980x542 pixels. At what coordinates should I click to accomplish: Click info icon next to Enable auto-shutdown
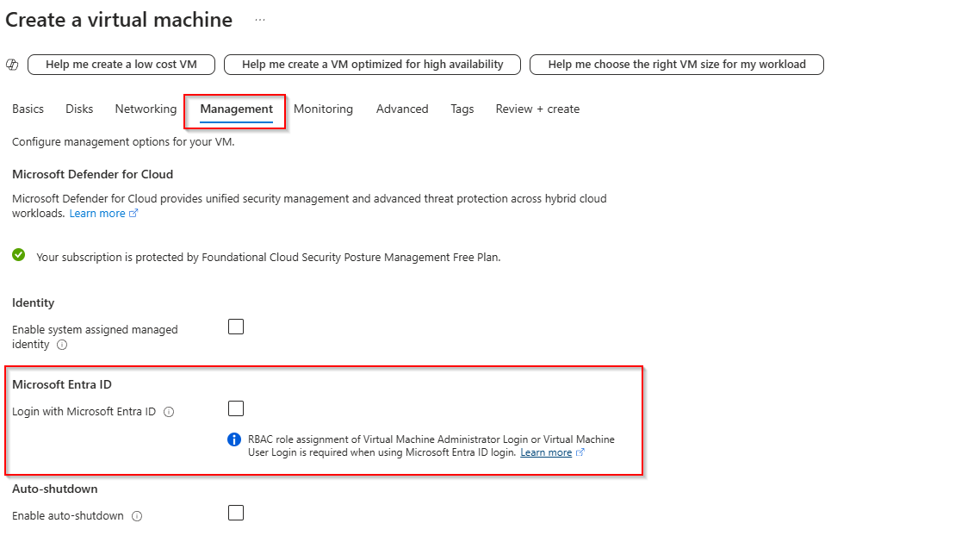coord(137,516)
